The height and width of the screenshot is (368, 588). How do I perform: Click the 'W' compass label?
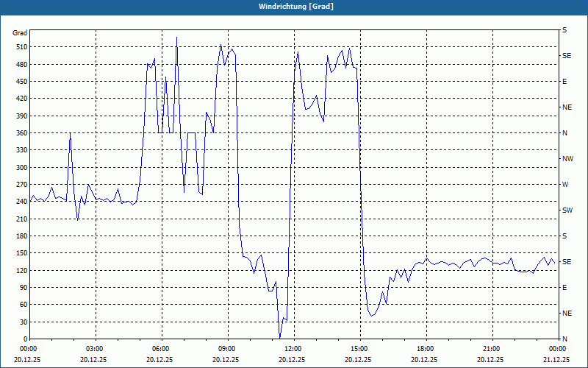pos(565,185)
